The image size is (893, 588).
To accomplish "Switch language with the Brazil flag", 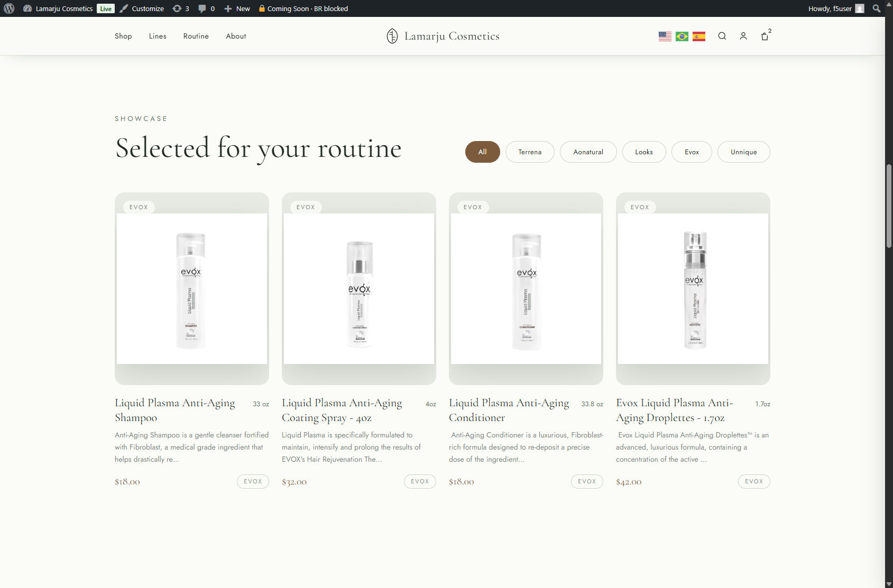I will tap(682, 36).
